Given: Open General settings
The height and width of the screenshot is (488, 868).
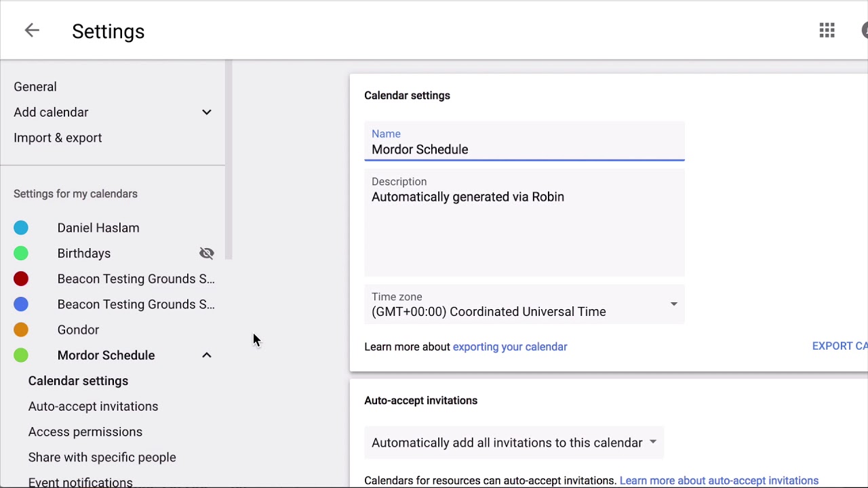Looking at the screenshot, I should [x=35, y=87].
